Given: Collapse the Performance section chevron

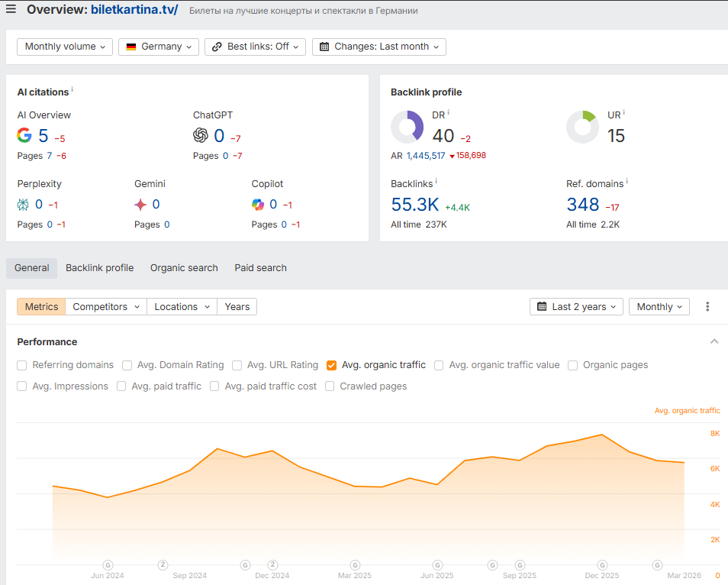Looking at the screenshot, I should [x=714, y=341].
